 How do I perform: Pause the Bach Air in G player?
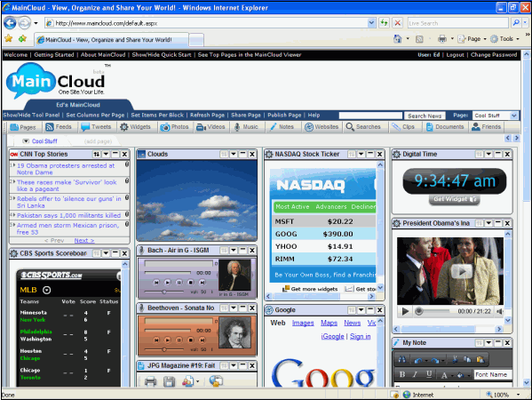pyautogui.click(x=179, y=282)
